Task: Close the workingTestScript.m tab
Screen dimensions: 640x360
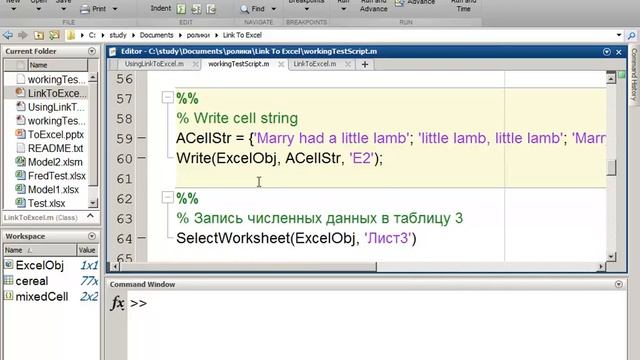Action: click(281, 64)
